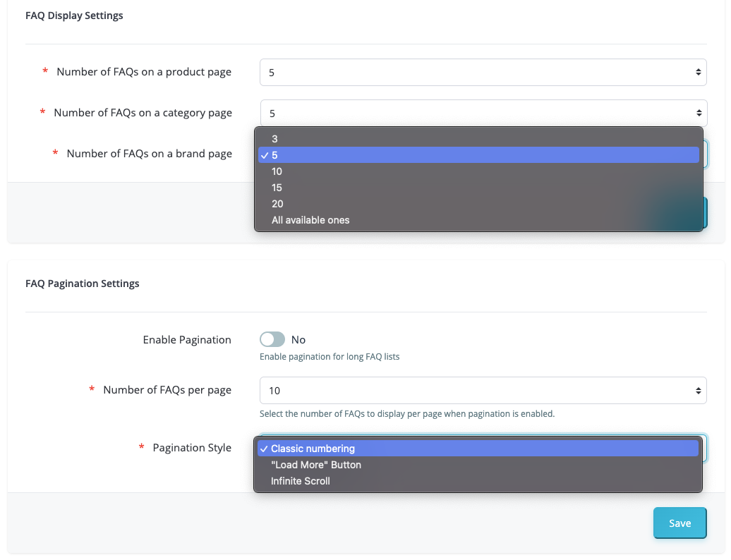Click the FAQ Pagination Settings heading
The image size is (731, 560).
[x=83, y=284]
